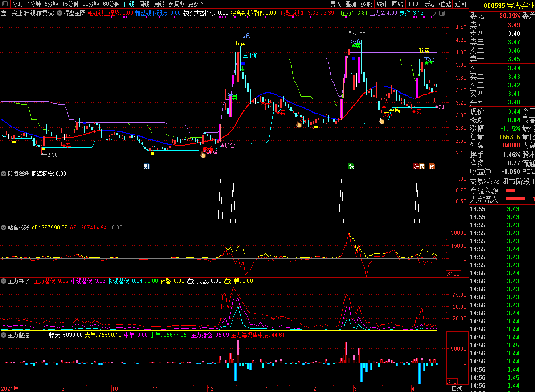
Task: Open the 主力监控 indicator dropdown arrow
Action: pos(4,335)
